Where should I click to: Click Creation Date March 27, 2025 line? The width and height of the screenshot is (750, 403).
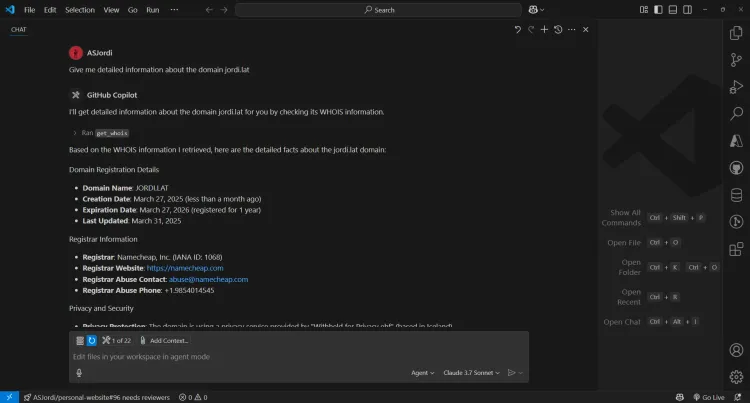tap(172, 199)
